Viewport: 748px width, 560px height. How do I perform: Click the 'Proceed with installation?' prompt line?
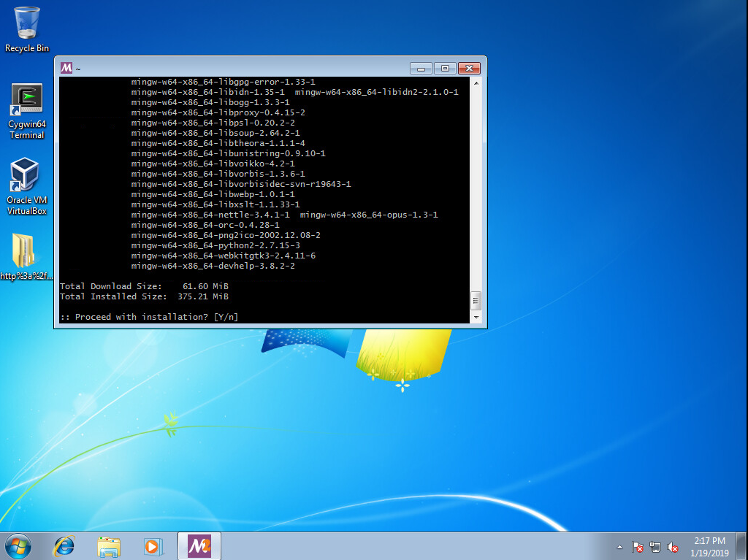pos(149,317)
